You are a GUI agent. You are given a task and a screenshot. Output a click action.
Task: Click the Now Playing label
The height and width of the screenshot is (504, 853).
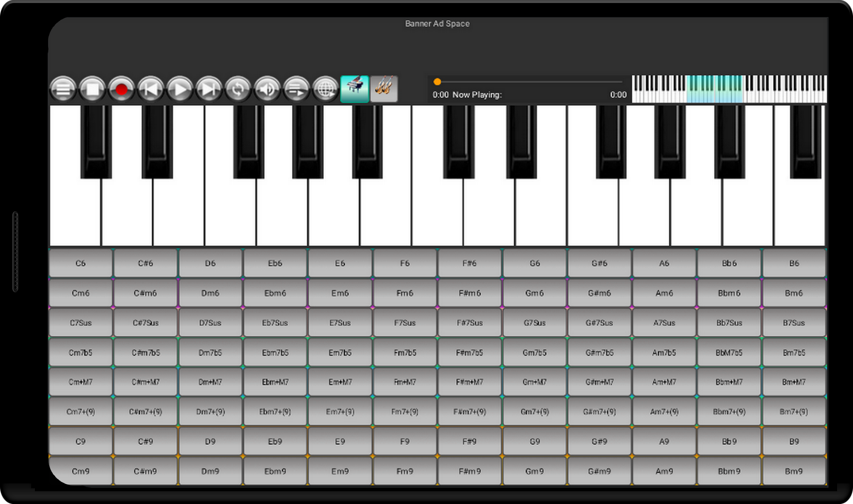[477, 95]
